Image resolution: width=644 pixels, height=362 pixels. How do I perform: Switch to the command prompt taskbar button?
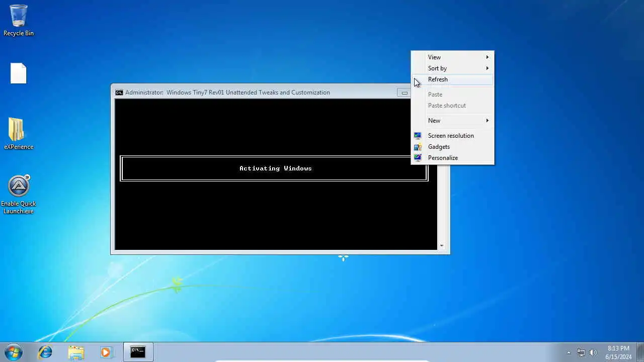(x=138, y=352)
